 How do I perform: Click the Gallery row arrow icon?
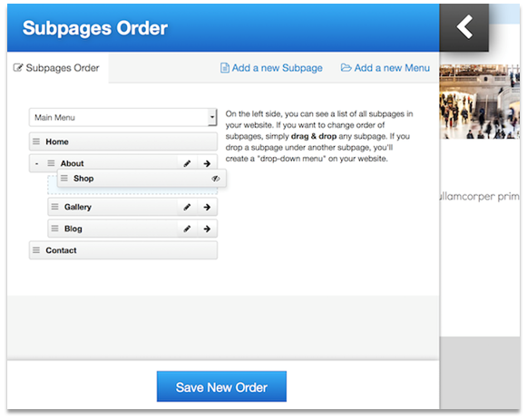tap(207, 207)
